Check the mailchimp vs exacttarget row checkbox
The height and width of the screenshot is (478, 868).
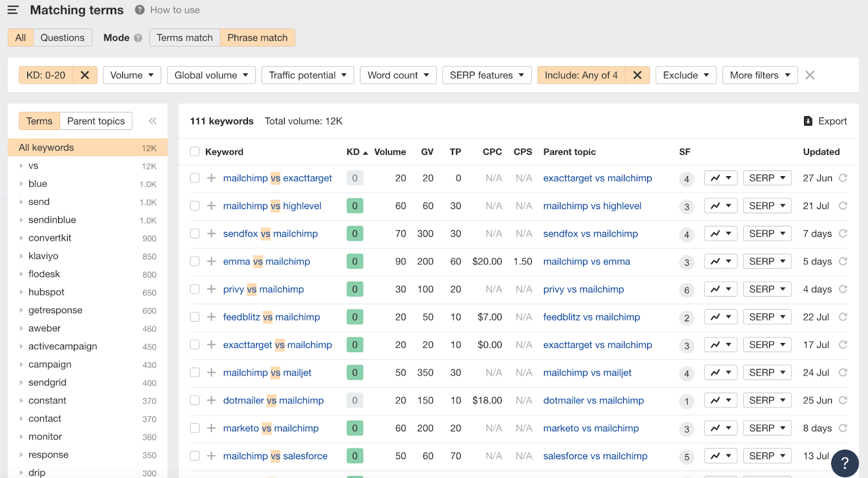click(x=195, y=178)
